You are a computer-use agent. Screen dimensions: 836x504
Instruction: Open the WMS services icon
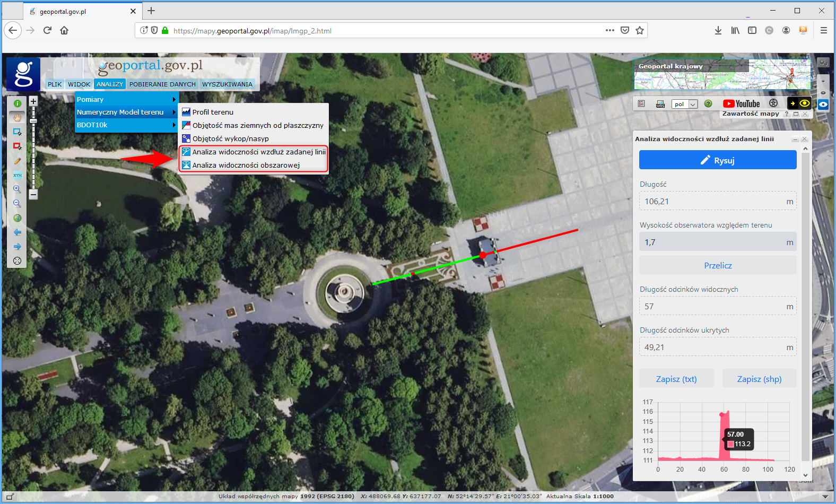pyautogui.click(x=660, y=104)
